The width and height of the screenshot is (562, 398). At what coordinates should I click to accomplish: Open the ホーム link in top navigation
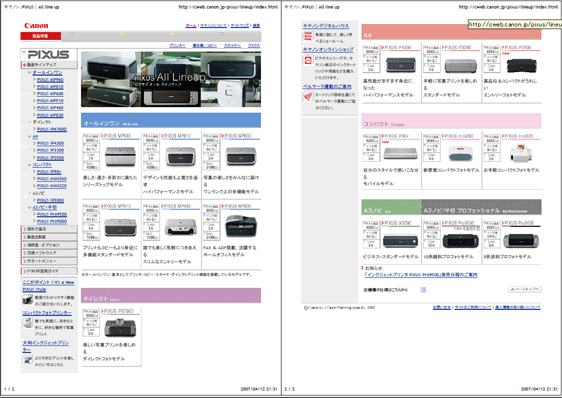pos(191,25)
